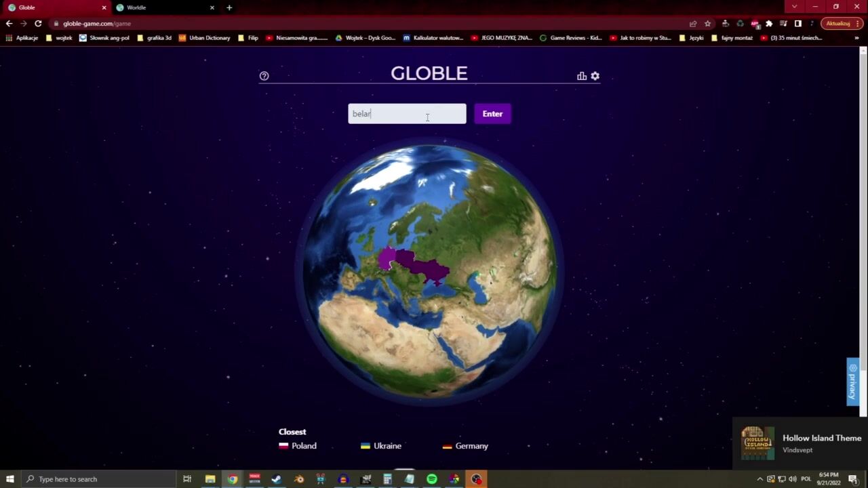Open the Globle settings gear icon
This screenshot has width=868, height=488.
click(595, 76)
